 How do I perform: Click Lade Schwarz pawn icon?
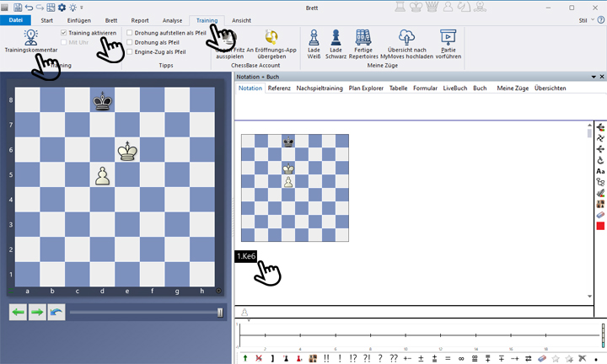coord(336,37)
